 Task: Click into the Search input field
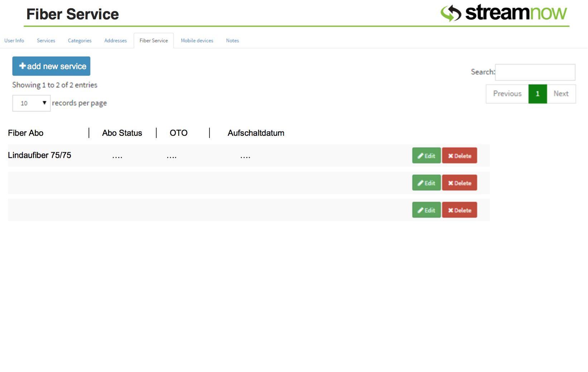click(535, 72)
